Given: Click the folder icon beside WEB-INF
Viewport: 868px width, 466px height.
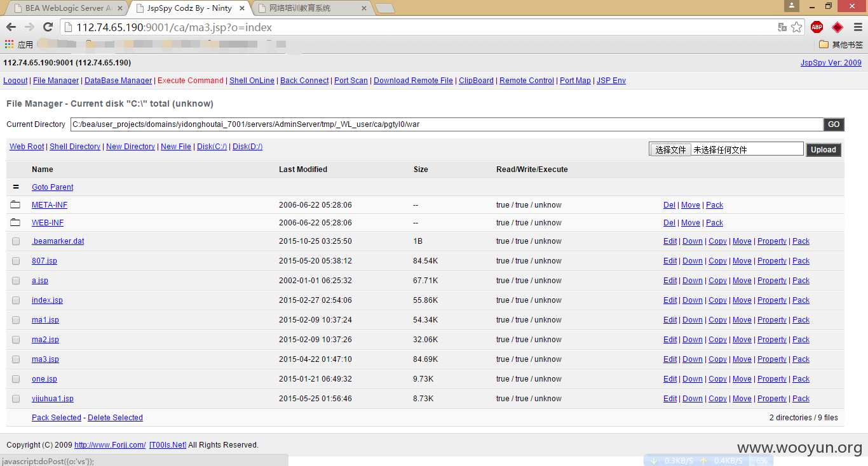Looking at the screenshot, I should [16, 223].
